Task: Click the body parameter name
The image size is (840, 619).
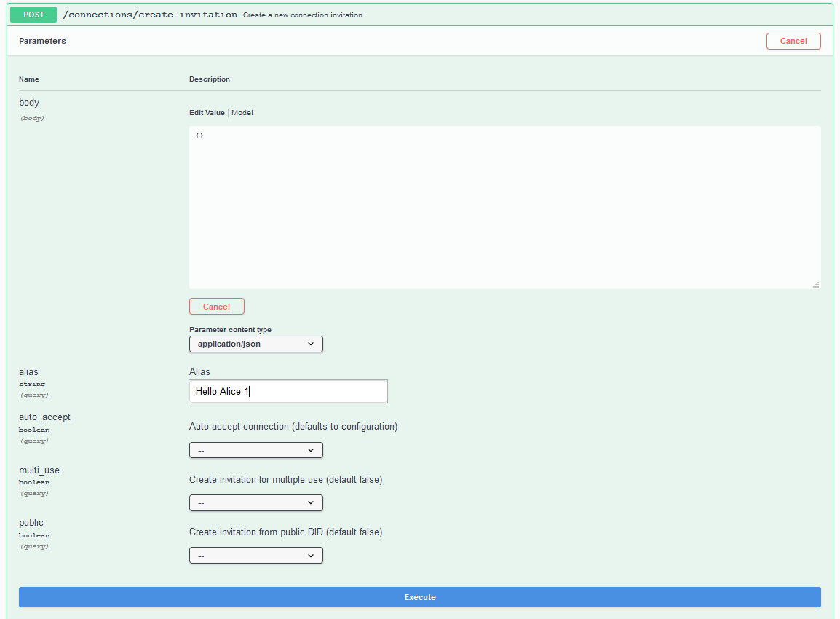Action: pyautogui.click(x=28, y=102)
